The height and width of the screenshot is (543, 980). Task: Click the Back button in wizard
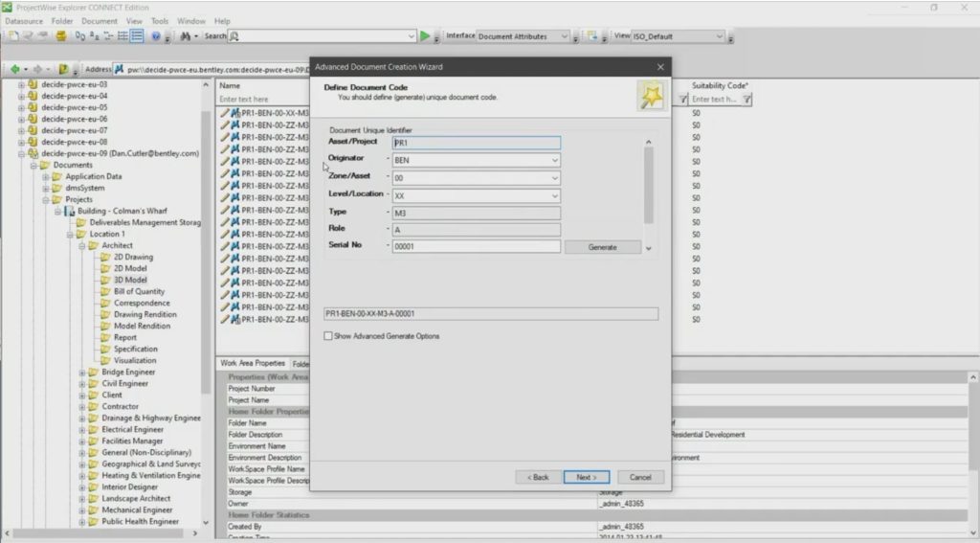coord(538,477)
